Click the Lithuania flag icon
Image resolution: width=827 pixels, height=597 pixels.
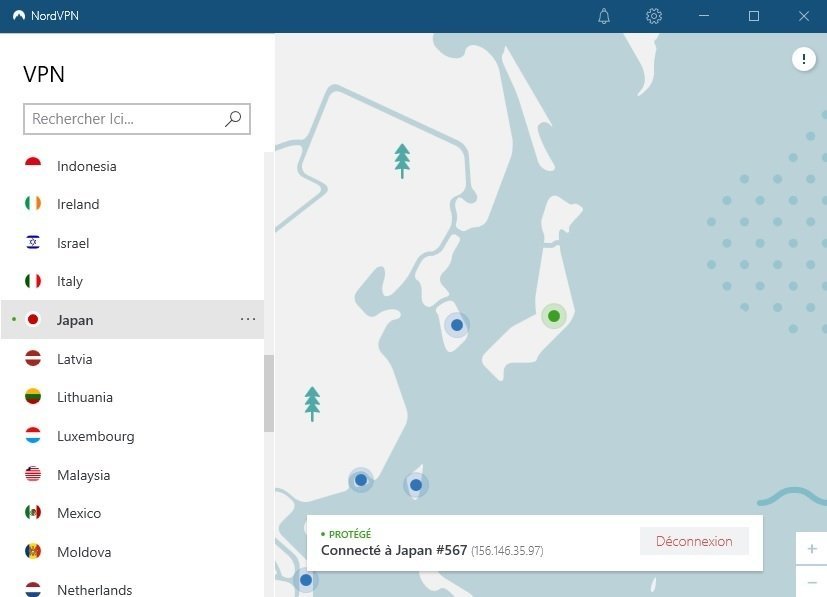(x=33, y=397)
